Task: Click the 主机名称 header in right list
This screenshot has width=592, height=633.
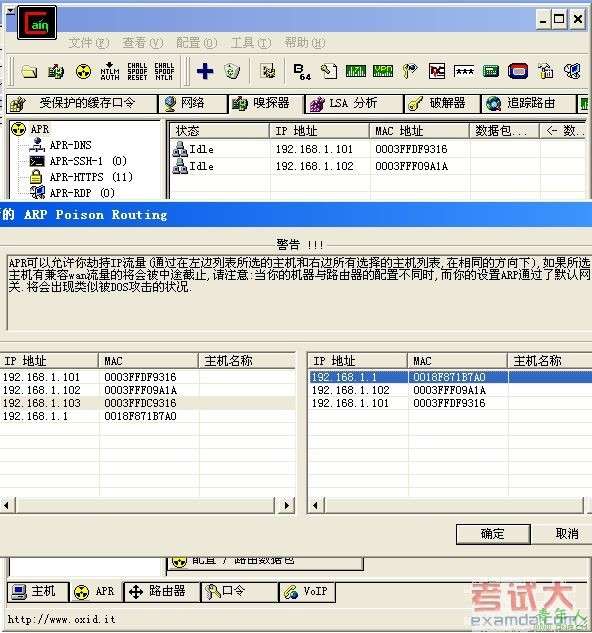Action: [550, 361]
